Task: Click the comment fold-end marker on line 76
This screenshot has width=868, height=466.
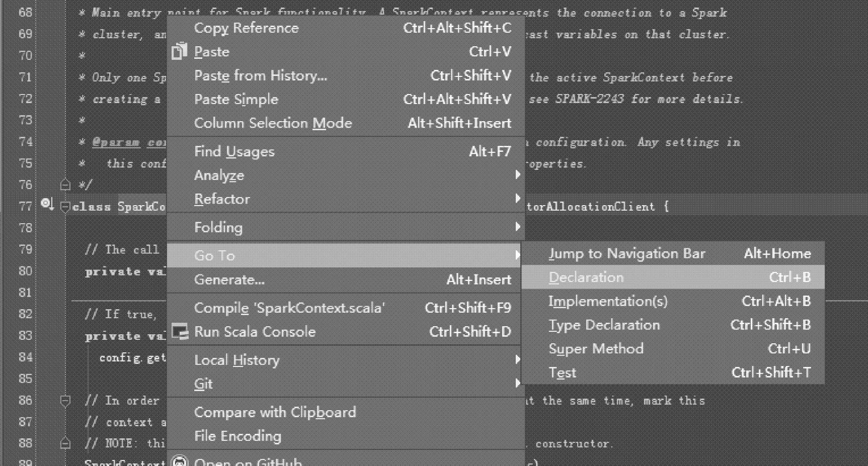Action: pos(65,184)
